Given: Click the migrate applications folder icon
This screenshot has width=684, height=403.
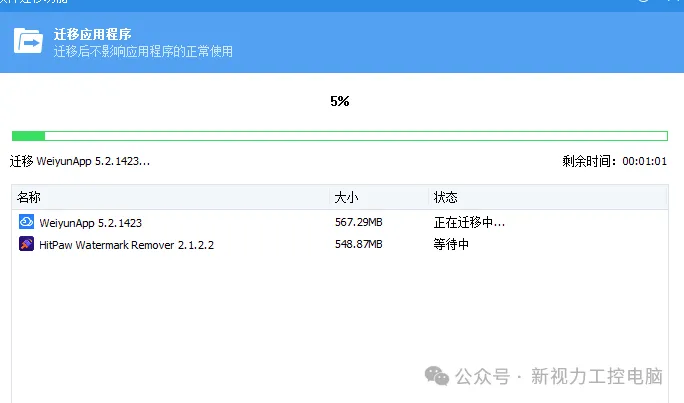Looking at the screenshot, I should [28, 41].
